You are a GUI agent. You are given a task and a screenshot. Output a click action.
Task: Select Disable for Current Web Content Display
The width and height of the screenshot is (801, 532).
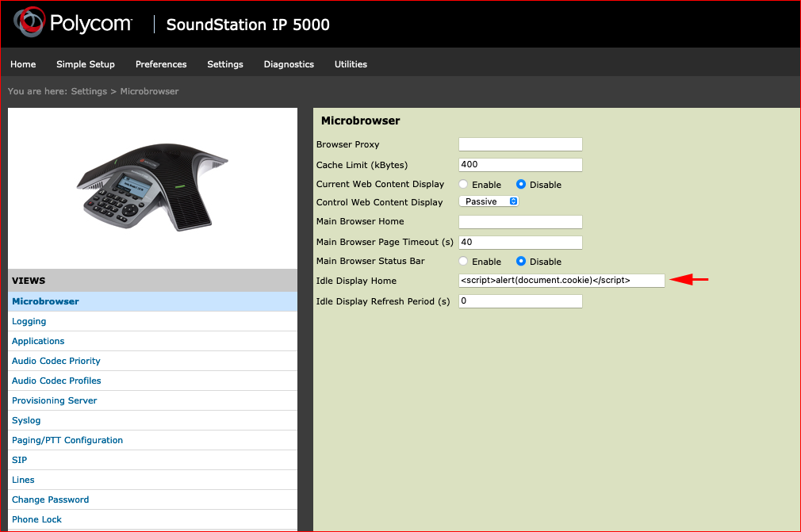point(521,184)
